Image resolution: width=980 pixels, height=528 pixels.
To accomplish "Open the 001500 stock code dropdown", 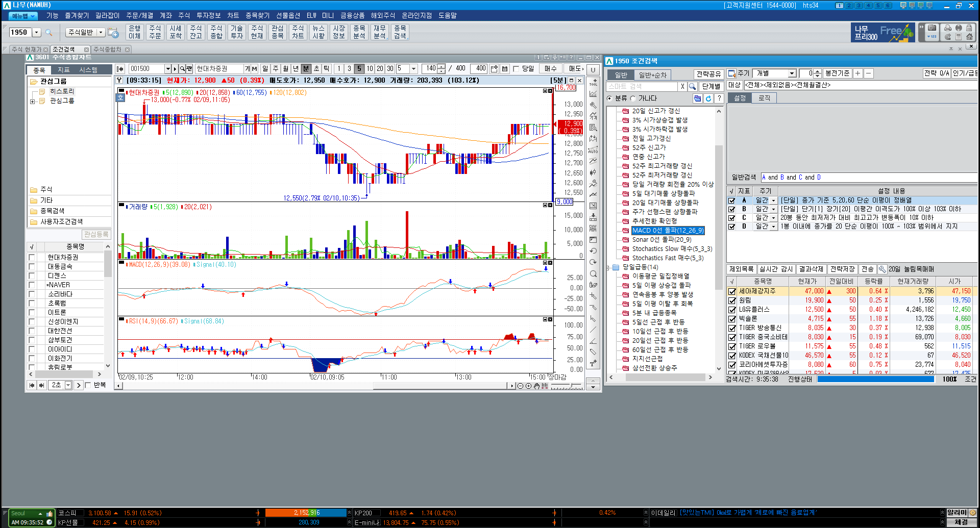I will pos(167,68).
